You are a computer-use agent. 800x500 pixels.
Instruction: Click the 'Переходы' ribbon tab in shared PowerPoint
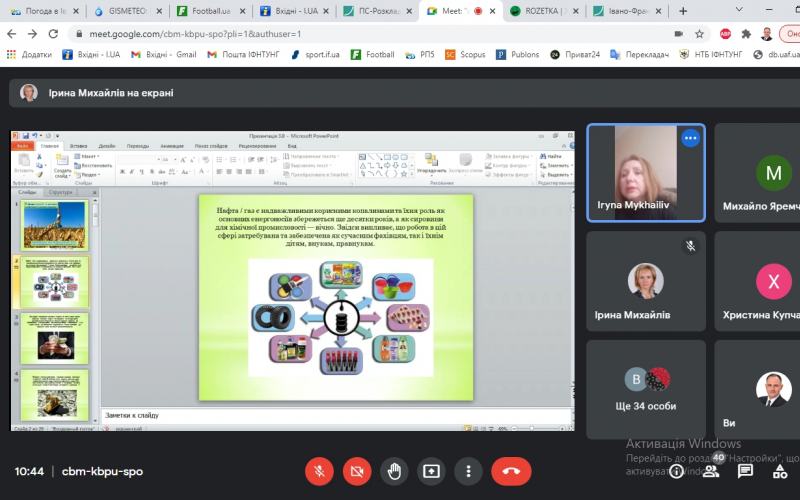pyautogui.click(x=138, y=146)
